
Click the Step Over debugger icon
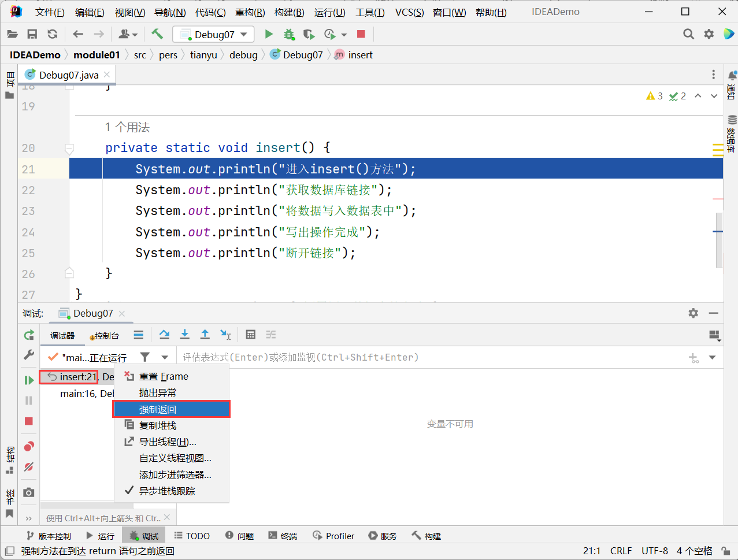[164, 335]
